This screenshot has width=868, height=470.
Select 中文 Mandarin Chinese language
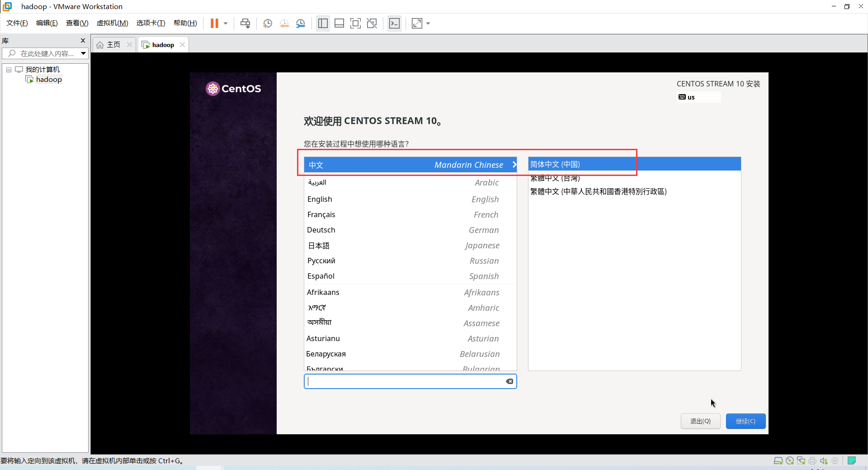(410, 165)
